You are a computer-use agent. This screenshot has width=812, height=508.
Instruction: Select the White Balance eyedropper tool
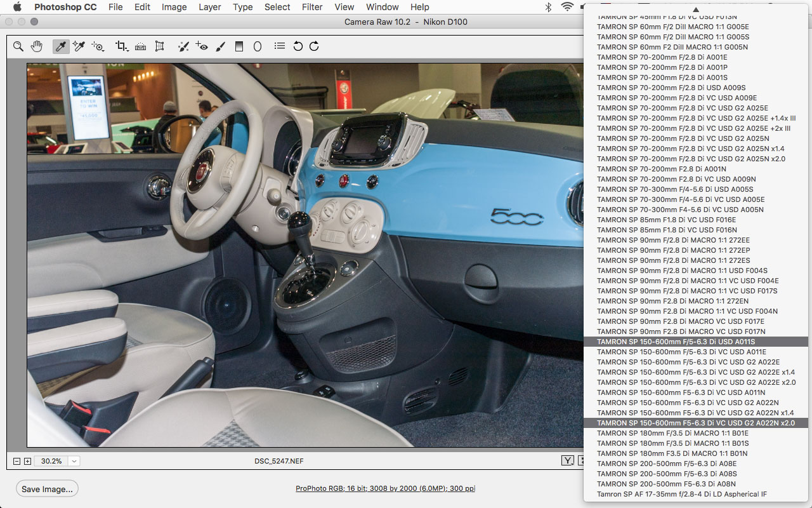(x=61, y=46)
